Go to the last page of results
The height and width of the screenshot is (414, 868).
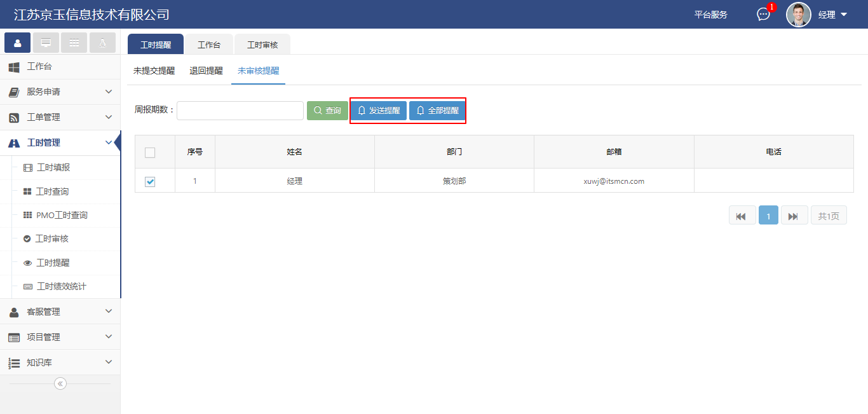point(794,216)
